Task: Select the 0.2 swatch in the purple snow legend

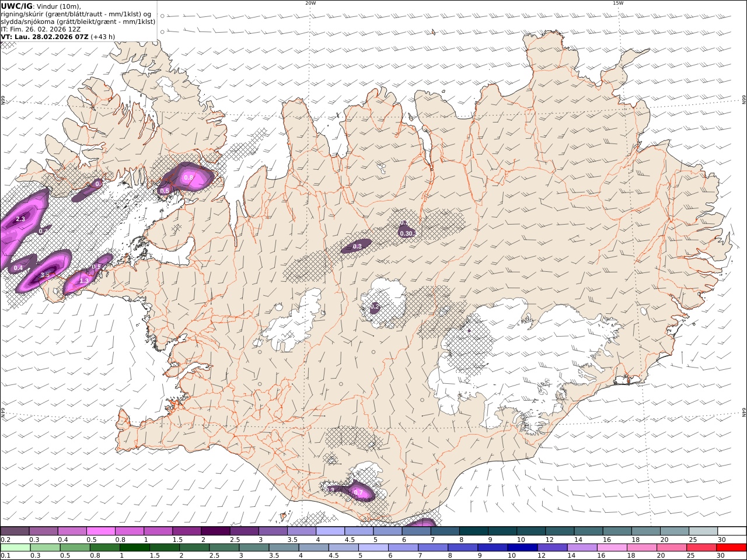Action: coord(15,531)
